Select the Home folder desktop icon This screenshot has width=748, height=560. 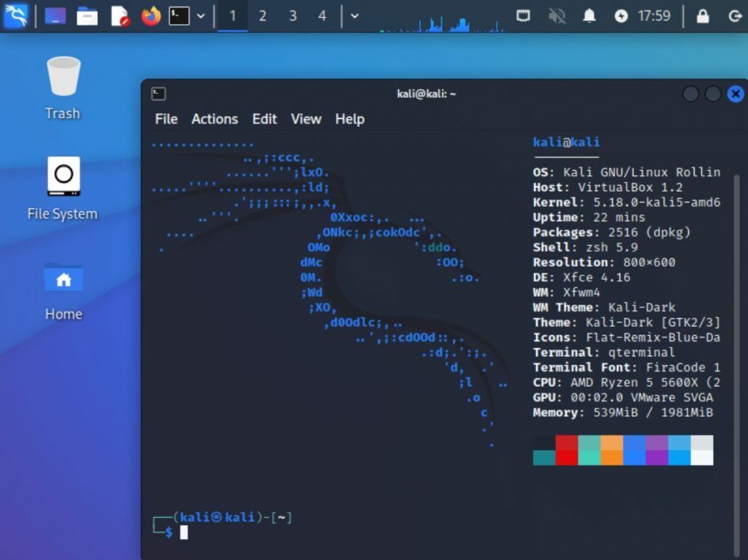[x=64, y=292]
